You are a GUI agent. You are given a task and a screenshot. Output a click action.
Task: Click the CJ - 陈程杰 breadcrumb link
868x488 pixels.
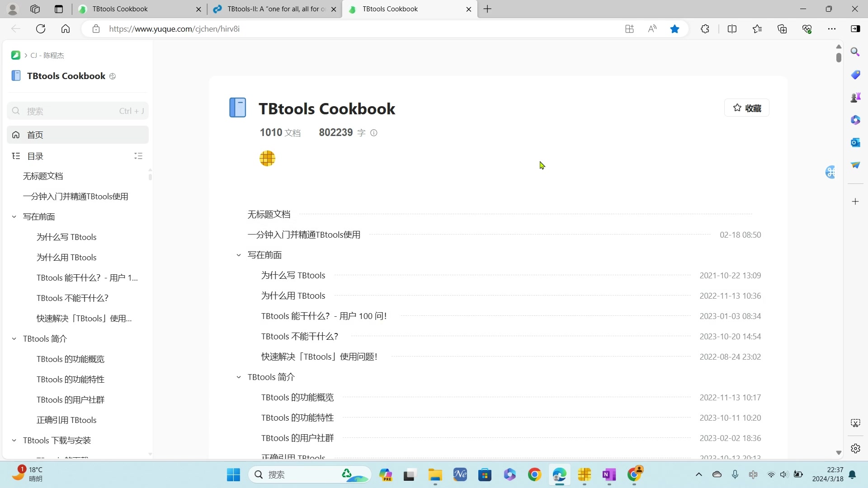pos(47,55)
